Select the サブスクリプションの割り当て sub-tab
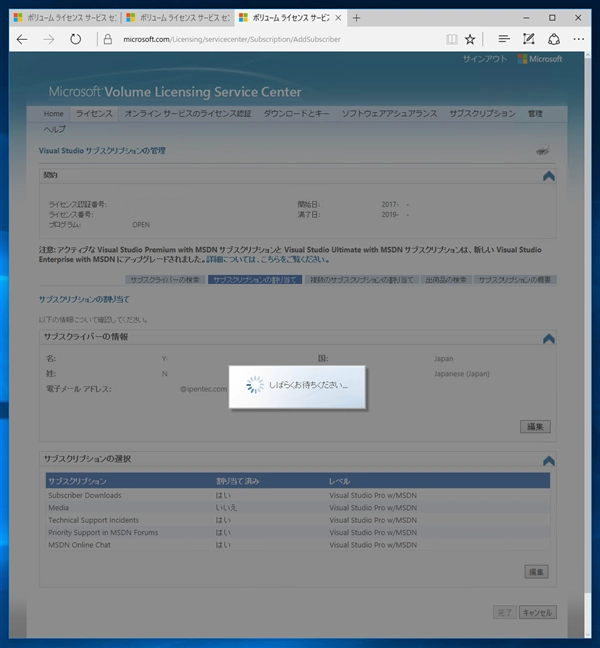The width and height of the screenshot is (600, 648). click(x=255, y=280)
